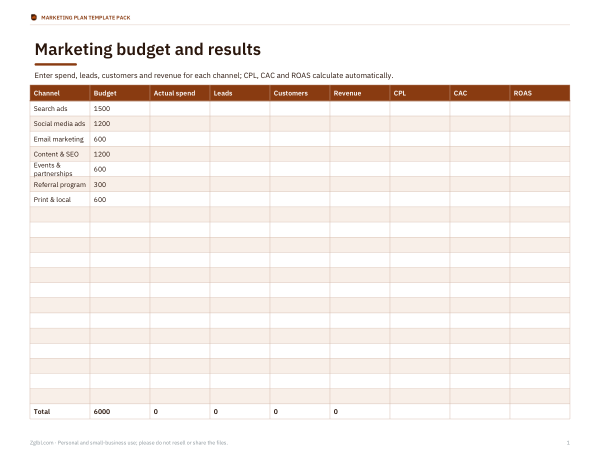
Task: Click the 300 budget value for Referral program
Action: pos(99,184)
